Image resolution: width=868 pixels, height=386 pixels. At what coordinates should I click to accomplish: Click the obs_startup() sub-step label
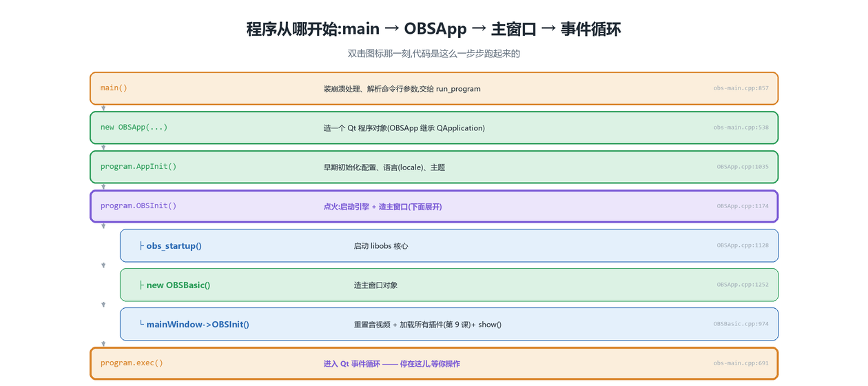tap(170, 246)
